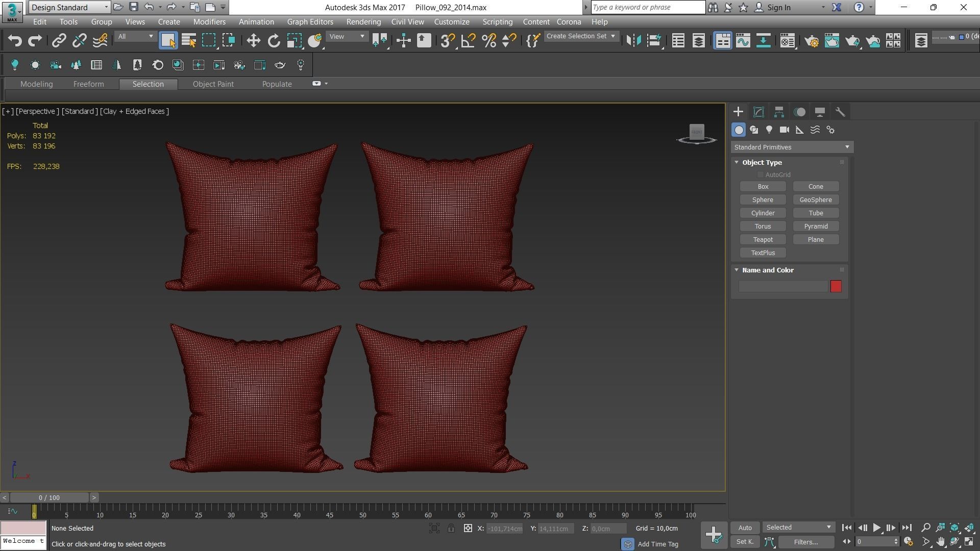Click the Mirror tool icon
This screenshot has width=980, height=551.
coord(633,41)
